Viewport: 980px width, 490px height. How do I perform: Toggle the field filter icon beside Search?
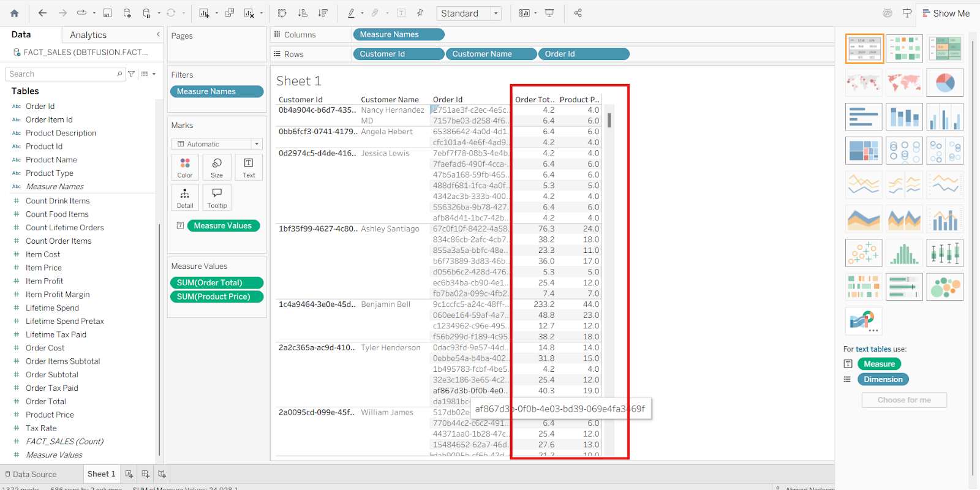131,74
